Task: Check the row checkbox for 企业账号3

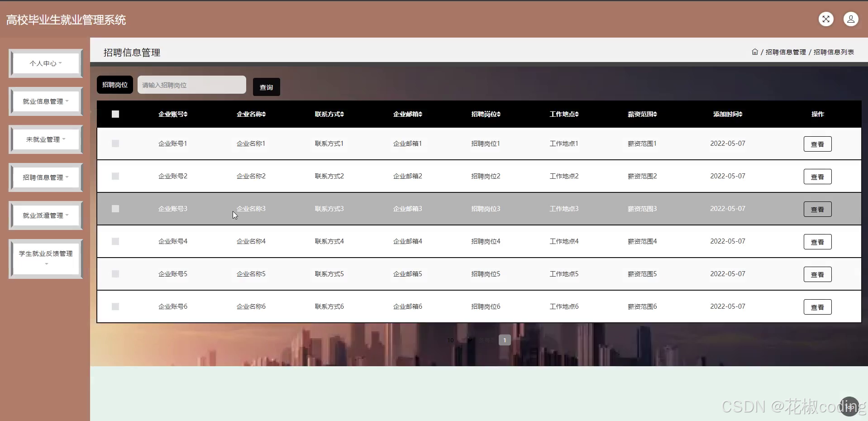Action: (x=115, y=209)
